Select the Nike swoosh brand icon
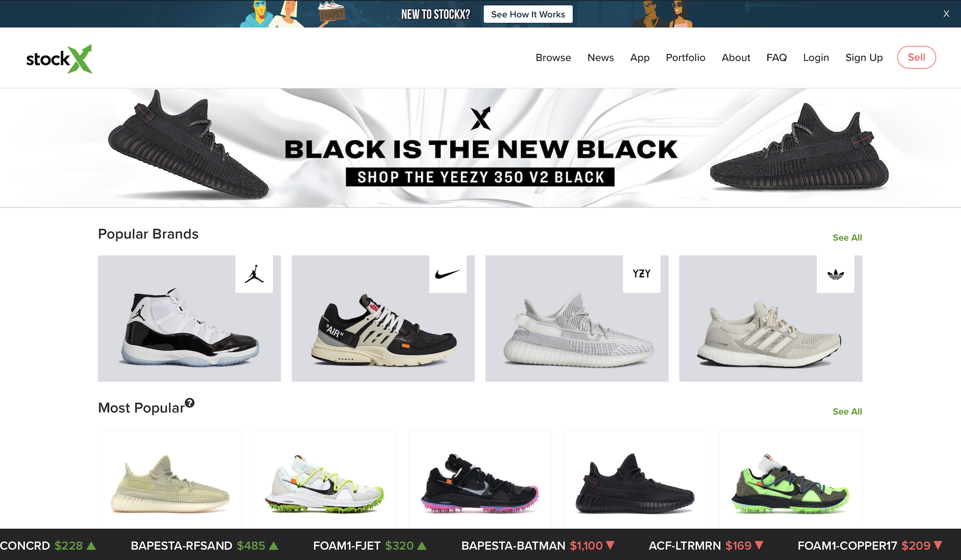 coord(448,274)
